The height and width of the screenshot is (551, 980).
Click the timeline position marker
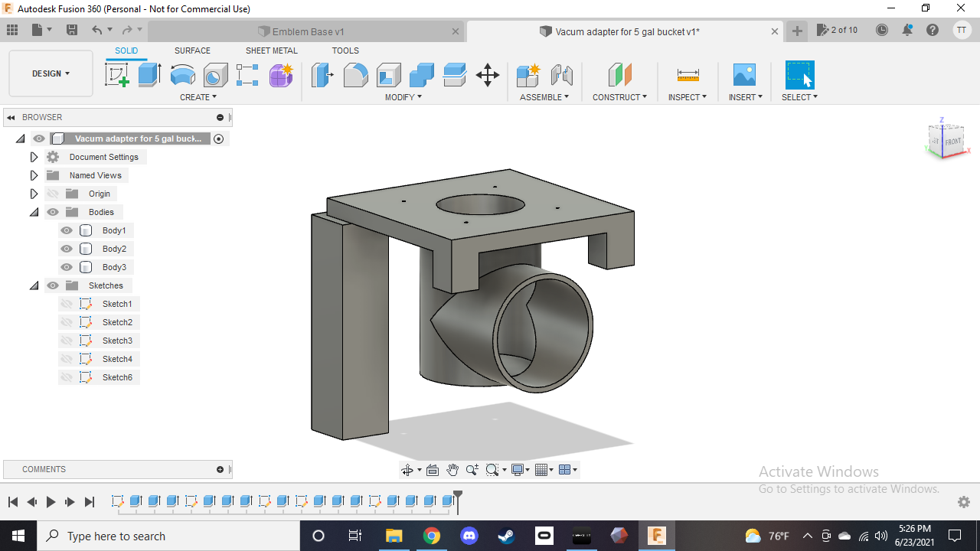pos(458,500)
